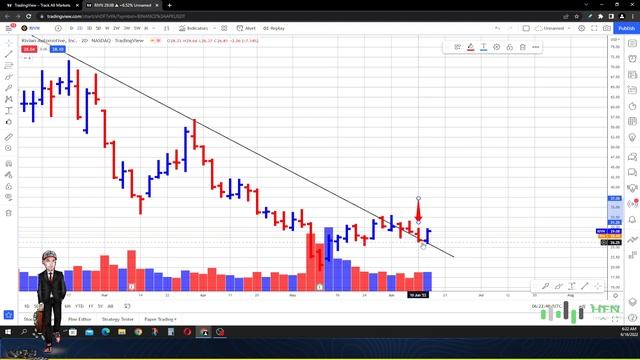Toggle fullscreen mode icon

[x=594, y=28]
